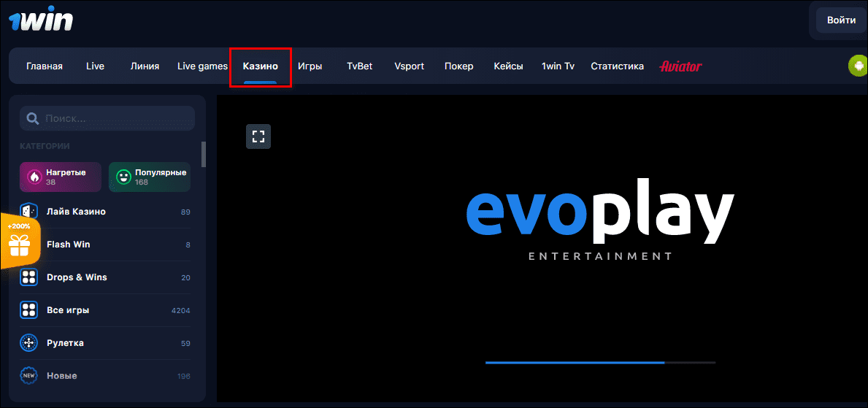Image resolution: width=868 pixels, height=408 pixels.
Task: Click the flame icon on Нагретые
Action: click(x=35, y=177)
